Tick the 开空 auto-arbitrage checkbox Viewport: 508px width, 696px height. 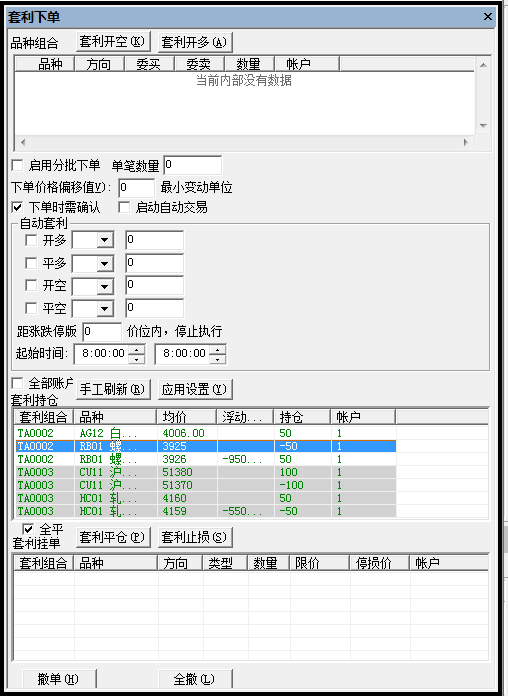[31, 285]
